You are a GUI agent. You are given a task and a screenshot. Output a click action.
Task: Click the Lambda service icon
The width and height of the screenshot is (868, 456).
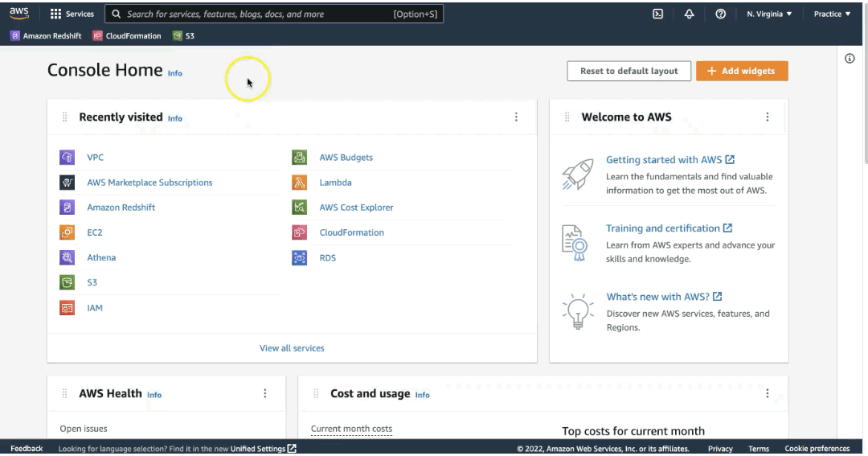point(300,183)
